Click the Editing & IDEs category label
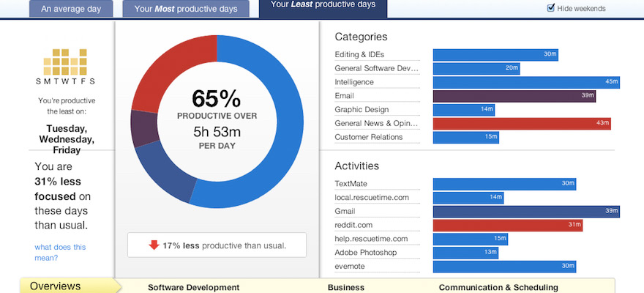Screen dimensions: 644x293 [359, 54]
